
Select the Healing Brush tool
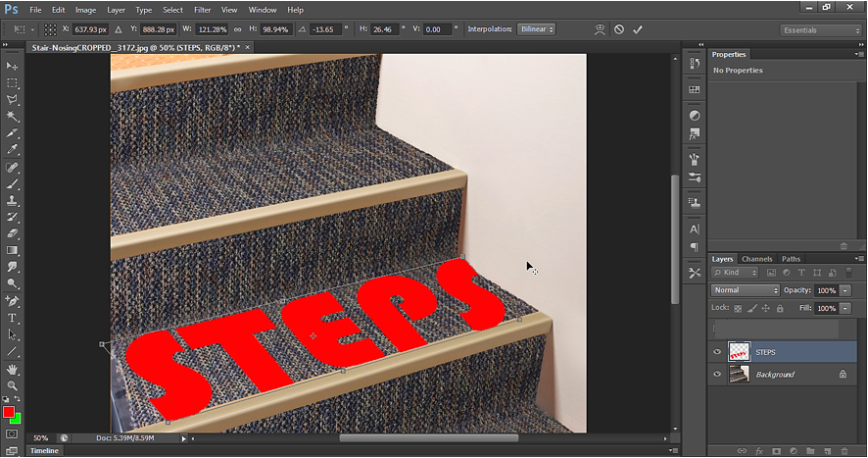(12, 167)
